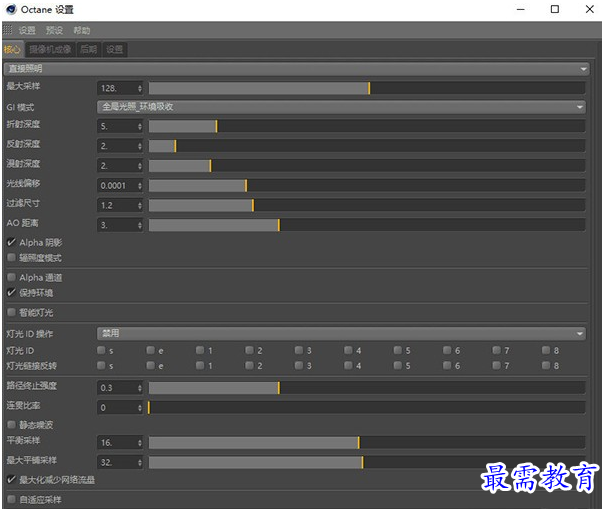Click the dotted grip icon left of 设置 menu
This screenshot has width=605, height=509.
point(8,30)
